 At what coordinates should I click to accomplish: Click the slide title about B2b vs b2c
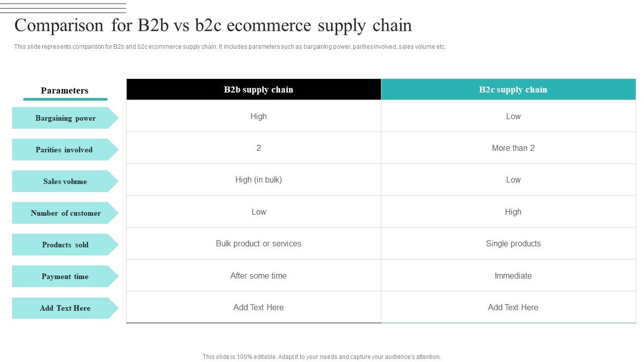pyautogui.click(x=213, y=25)
